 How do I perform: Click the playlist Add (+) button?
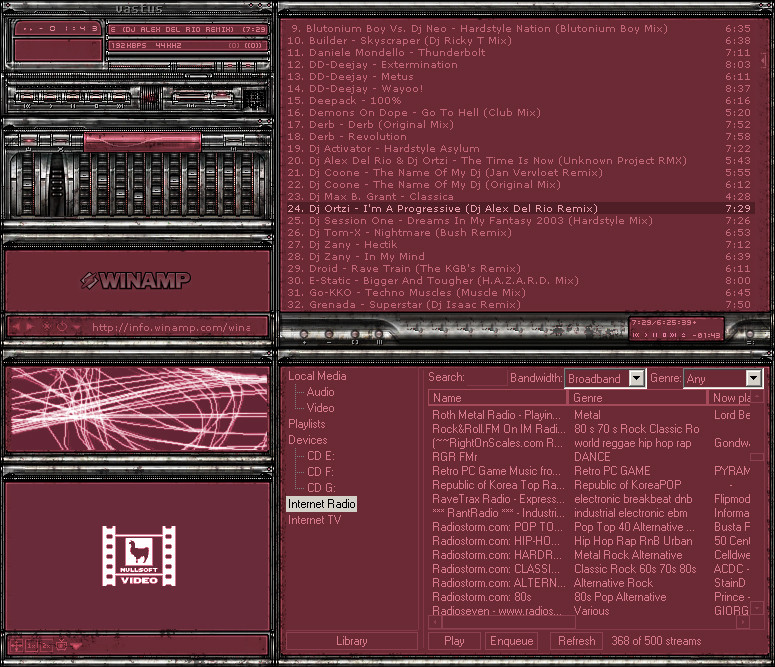[304, 335]
